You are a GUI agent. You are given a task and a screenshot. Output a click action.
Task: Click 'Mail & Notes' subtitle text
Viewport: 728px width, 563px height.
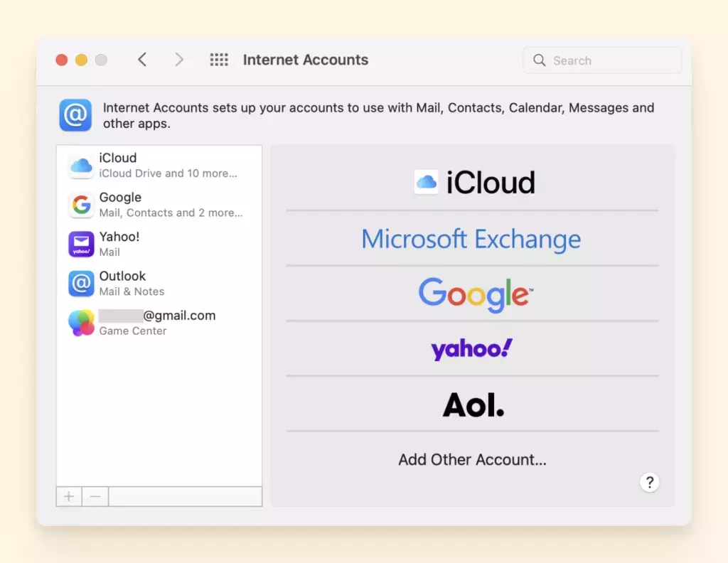132,291
